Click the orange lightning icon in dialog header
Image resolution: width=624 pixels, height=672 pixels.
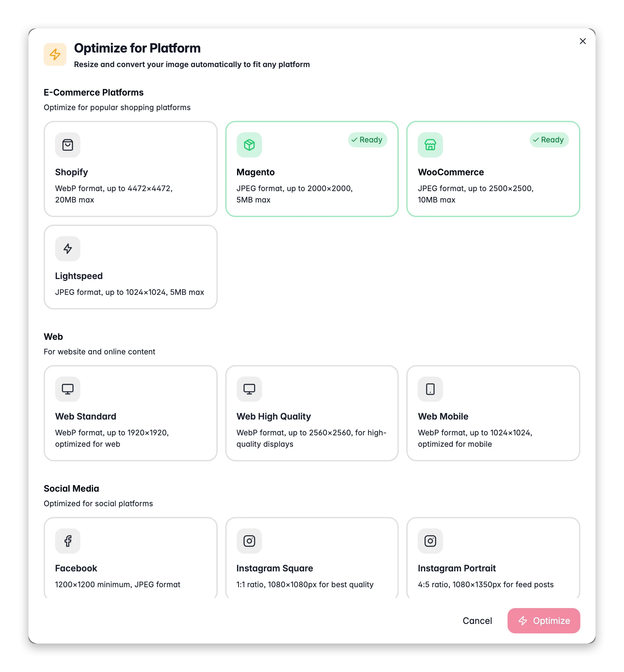tap(55, 54)
